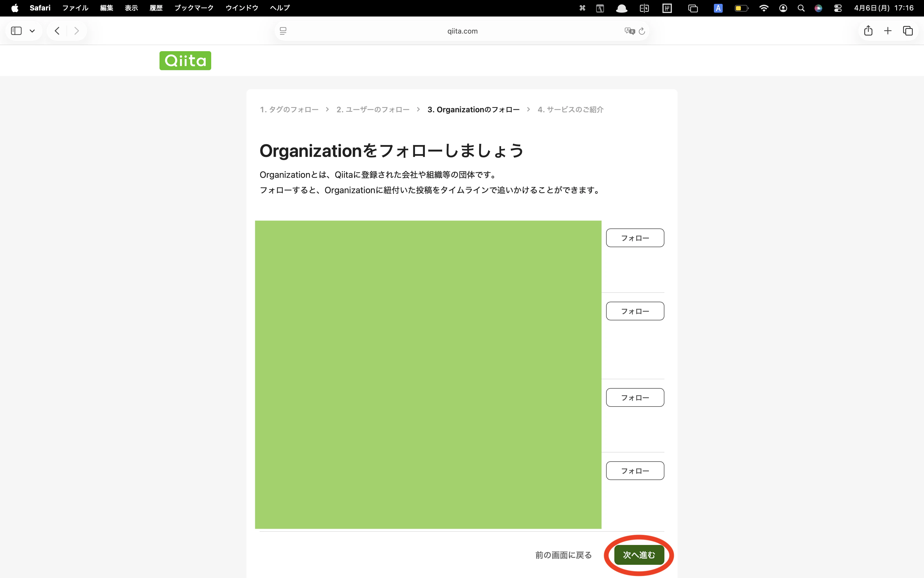
Task: Toggle the Safari sidebar
Action: [16, 31]
